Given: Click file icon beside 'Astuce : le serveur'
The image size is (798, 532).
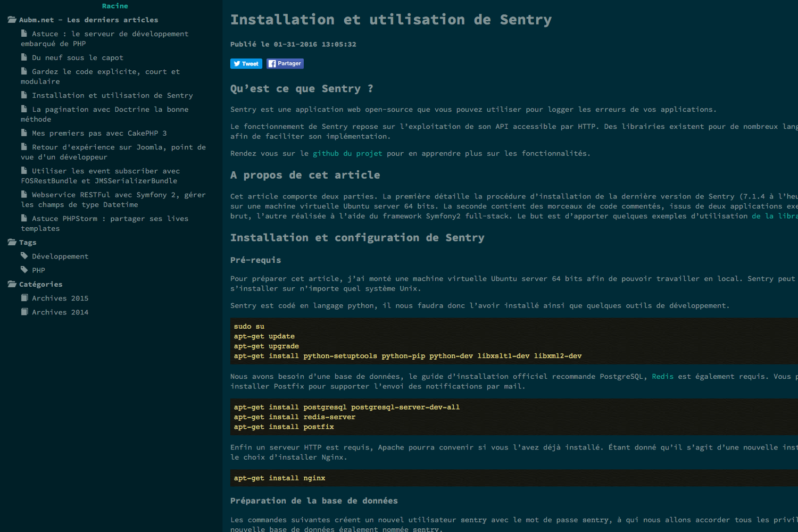Looking at the screenshot, I should tap(24, 33).
